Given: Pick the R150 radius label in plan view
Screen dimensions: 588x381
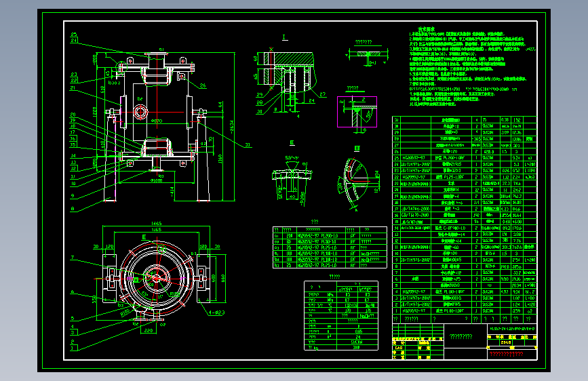Looking at the screenshot, I should [x=174, y=294].
